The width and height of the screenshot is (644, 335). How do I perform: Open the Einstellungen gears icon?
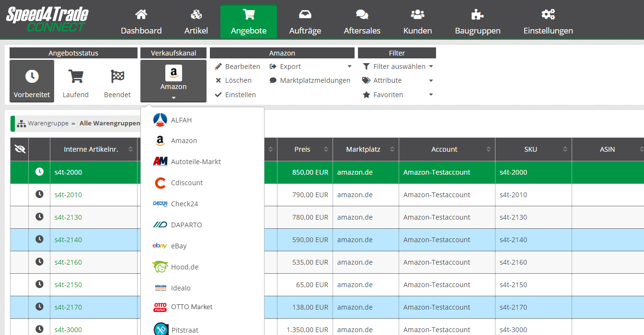[x=548, y=14]
